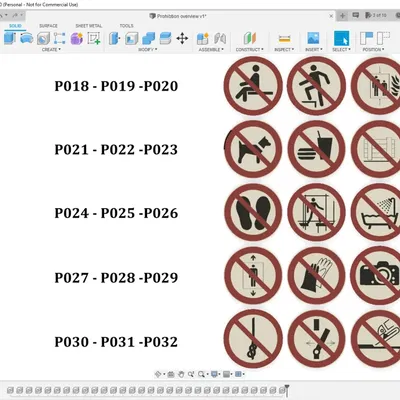The height and width of the screenshot is (400, 400).
Task: Click the Insert image icon
Action: tap(313, 38)
